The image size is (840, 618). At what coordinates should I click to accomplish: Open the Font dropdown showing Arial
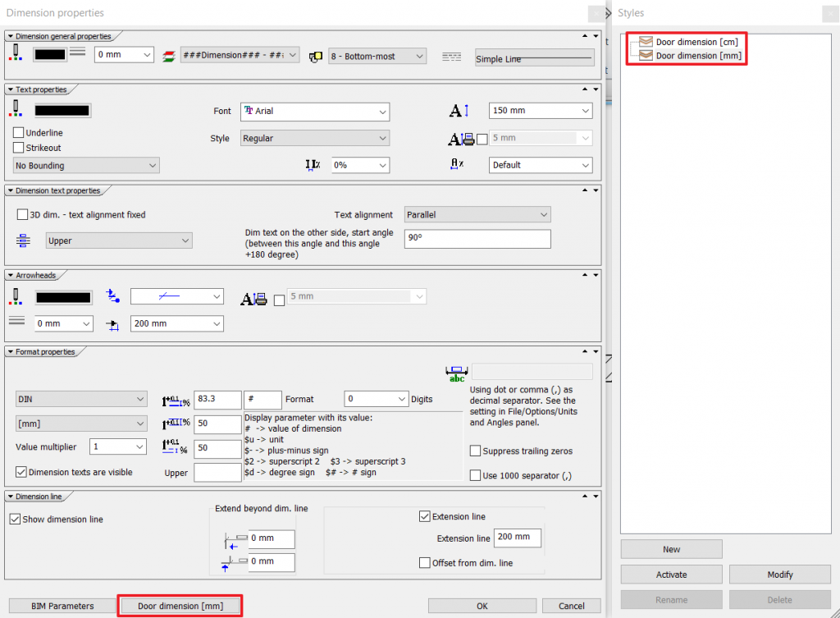coord(315,111)
